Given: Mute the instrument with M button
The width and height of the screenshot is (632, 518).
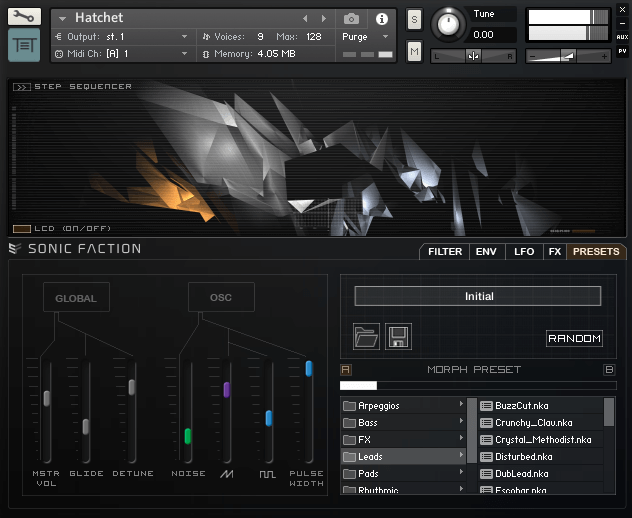Looking at the screenshot, I should 414,50.
